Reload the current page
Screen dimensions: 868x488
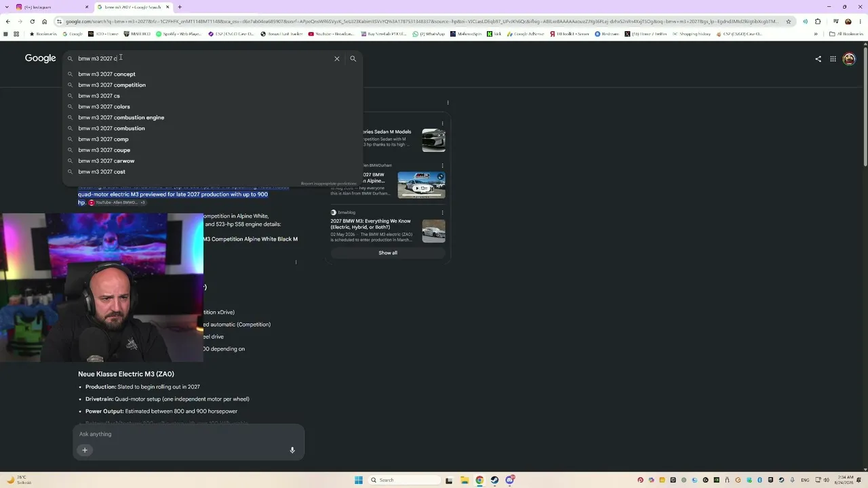(32, 21)
